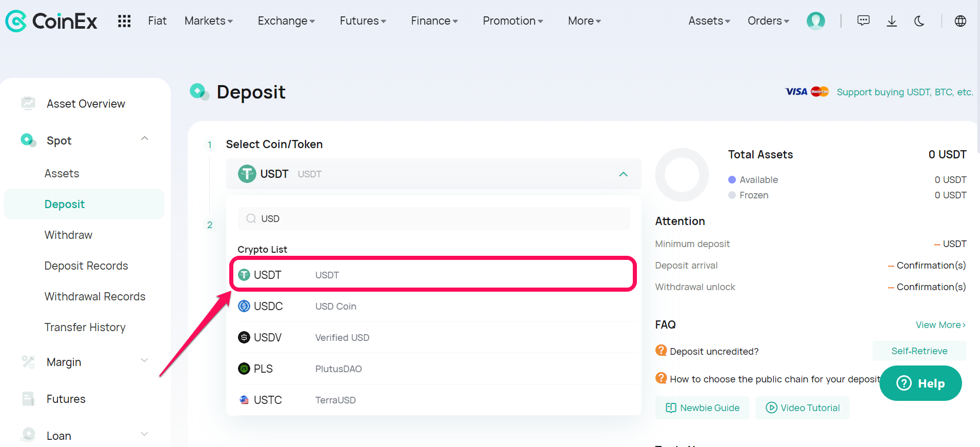Screen dimensions: 980x447
Task: Open the messages chat icon
Action: [864, 21]
